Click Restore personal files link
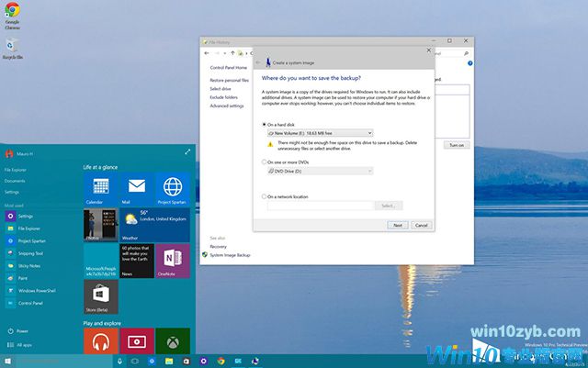 [x=229, y=80]
